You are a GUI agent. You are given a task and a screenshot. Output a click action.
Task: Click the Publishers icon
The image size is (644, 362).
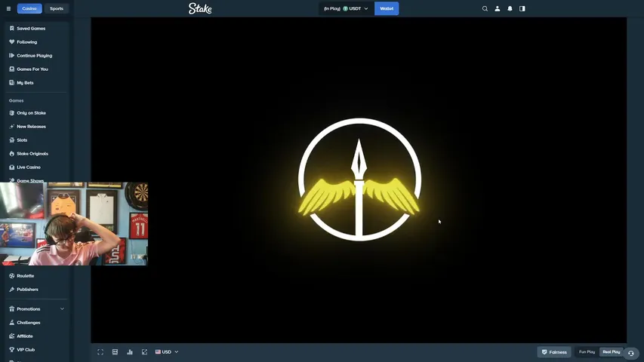(11, 290)
